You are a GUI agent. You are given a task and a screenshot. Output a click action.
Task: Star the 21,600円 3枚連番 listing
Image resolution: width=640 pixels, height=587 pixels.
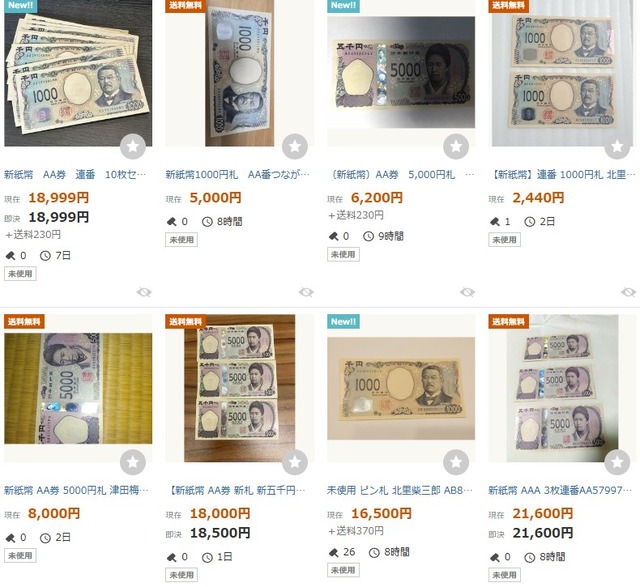[x=617, y=462]
